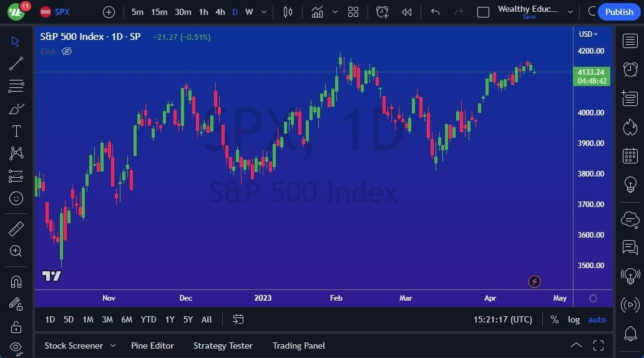Open the Fibonacci retracement tools

pyautogui.click(x=16, y=86)
